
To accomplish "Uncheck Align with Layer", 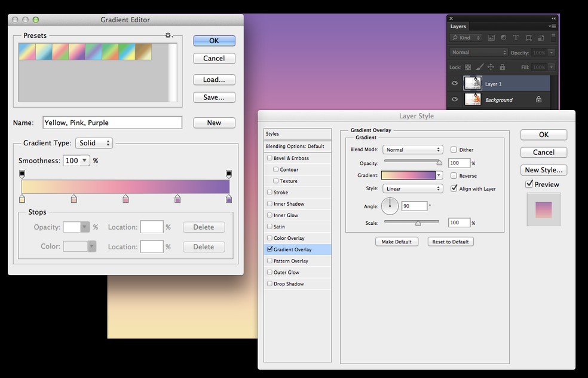I will click(454, 188).
